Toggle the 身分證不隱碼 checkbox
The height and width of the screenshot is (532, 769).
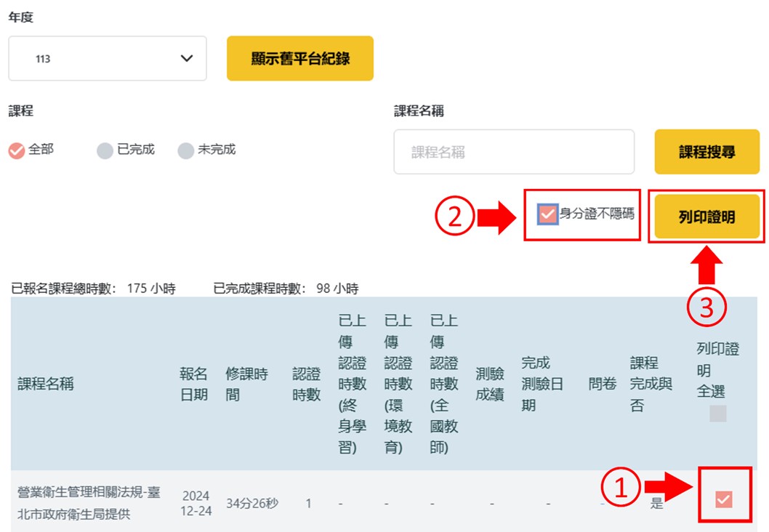click(x=547, y=215)
